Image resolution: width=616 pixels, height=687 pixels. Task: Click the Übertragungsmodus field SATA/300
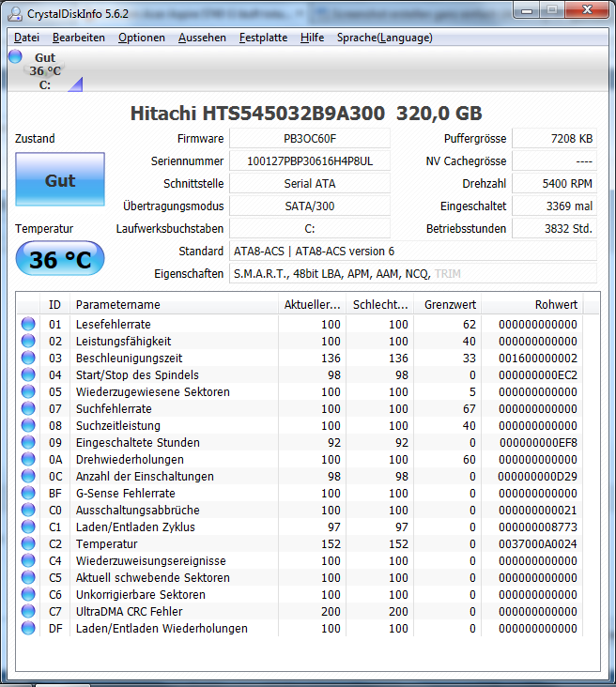[x=310, y=206]
